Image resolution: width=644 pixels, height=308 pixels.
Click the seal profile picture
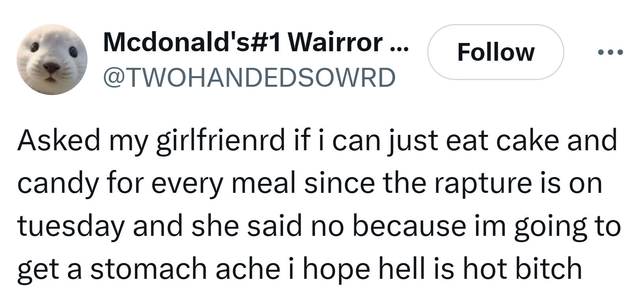tap(52, 59)
